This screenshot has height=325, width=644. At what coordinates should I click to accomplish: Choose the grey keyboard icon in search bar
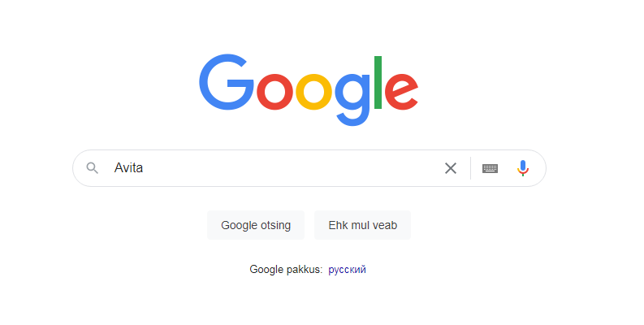tap(490, 168)
